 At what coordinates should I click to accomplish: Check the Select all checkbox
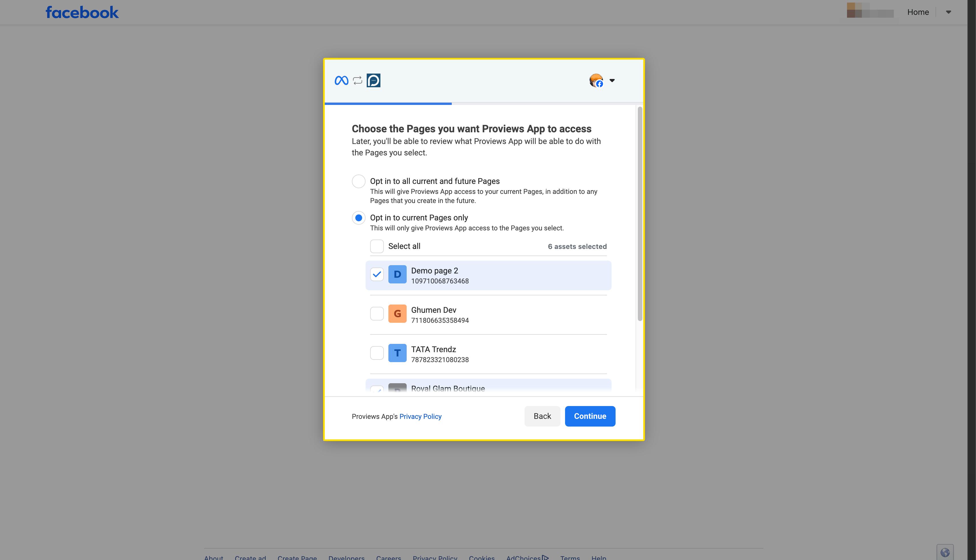pyautogui.click(x=377, y=247)
